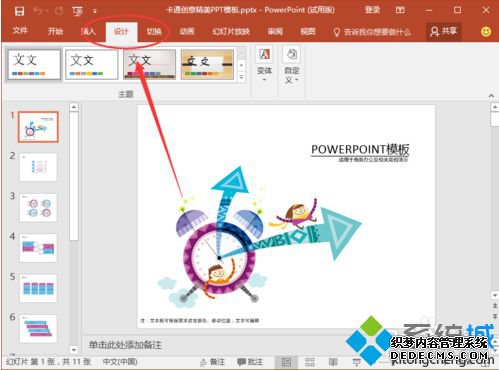This screenshot has height=370, width=499.
Task: Start slideshow from beginning toolbar icon
Action: click(x=77, y=11)
